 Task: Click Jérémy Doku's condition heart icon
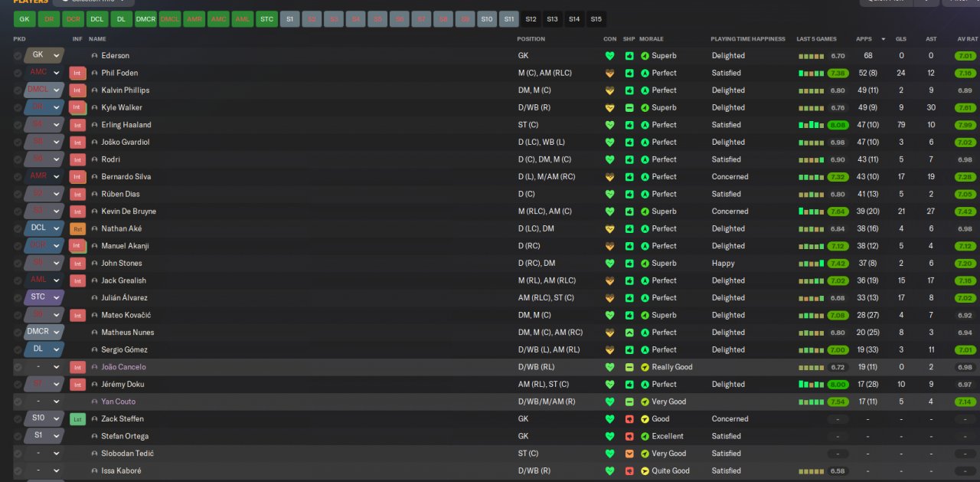(x=610, y=385)
